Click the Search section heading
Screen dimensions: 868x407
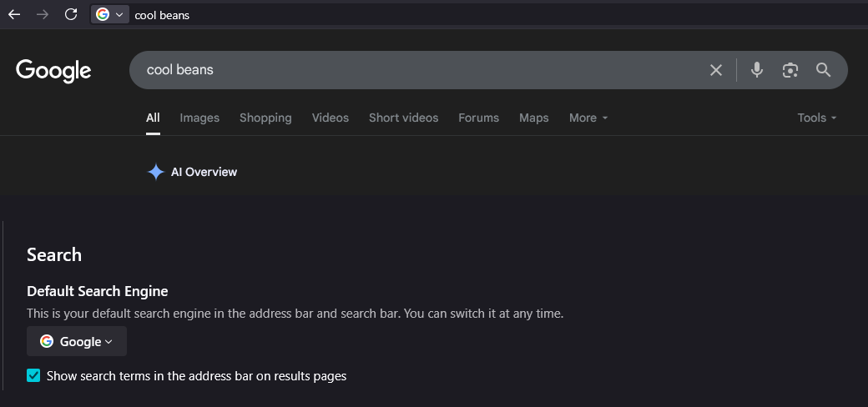tap(54, 255)
